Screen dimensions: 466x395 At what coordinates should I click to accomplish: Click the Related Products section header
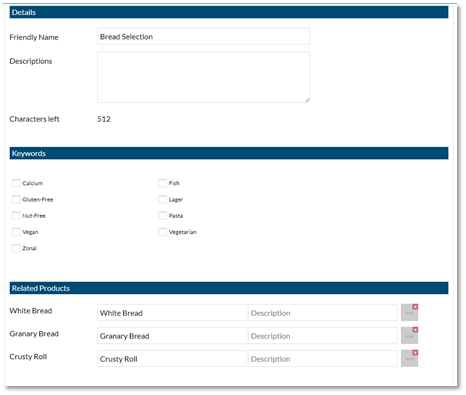pyautogui.click(x=229, y=288)
